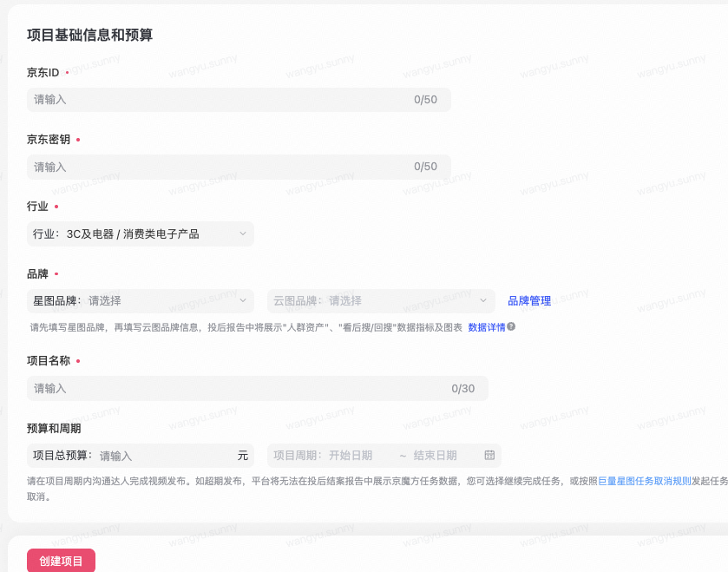
Task: Click the 创建项目 button
Action: click(x=61, y=561)
